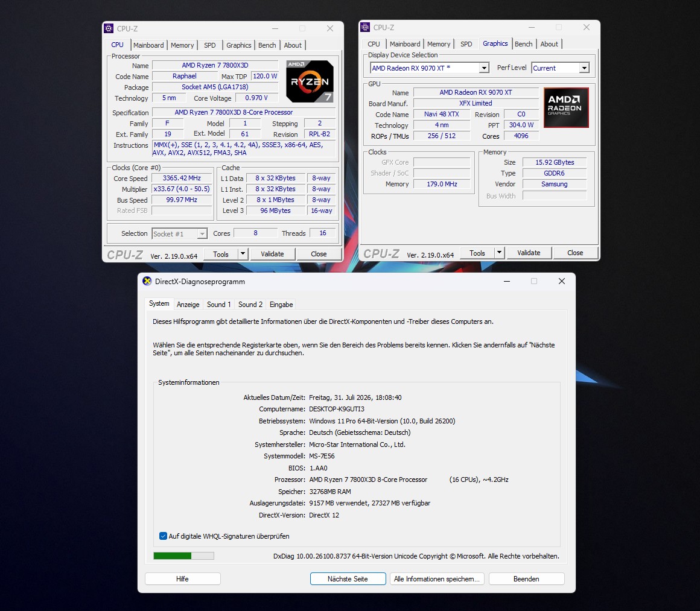Click the PPT value 304.0 W
This screenshot has width=700, height=611.
click(x=521, y=125)
